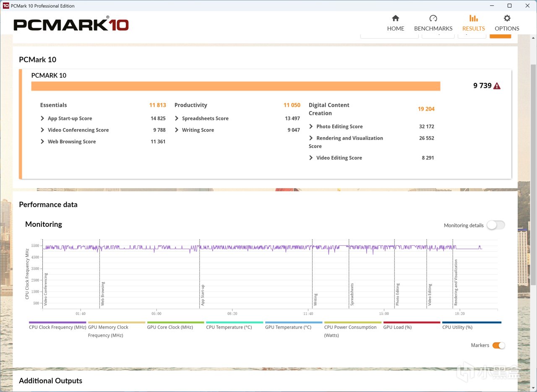Screen dimensions: 537x392
Task: Click the Productivity heading
Action: 190,105
